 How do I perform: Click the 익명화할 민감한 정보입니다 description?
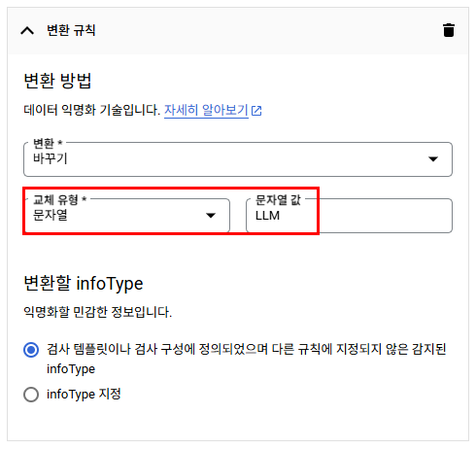(x=98, y=312)
